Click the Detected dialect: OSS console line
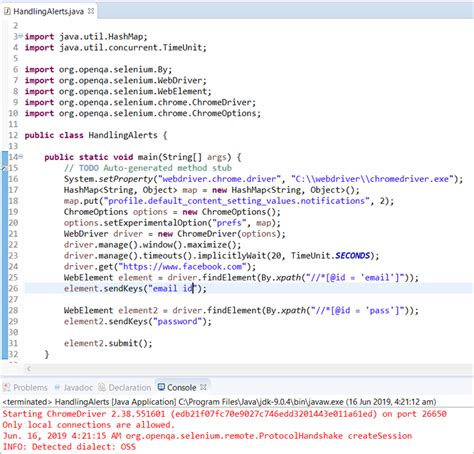The width and height of the screenshot is (474, 454). [69, 447]
